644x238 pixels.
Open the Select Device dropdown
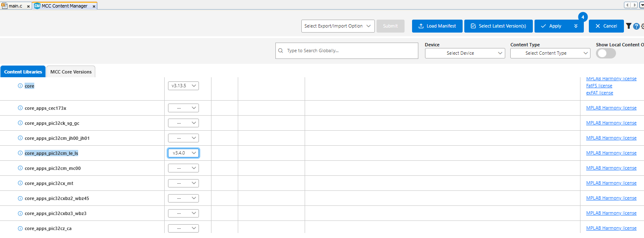click(x=465, y=53)
